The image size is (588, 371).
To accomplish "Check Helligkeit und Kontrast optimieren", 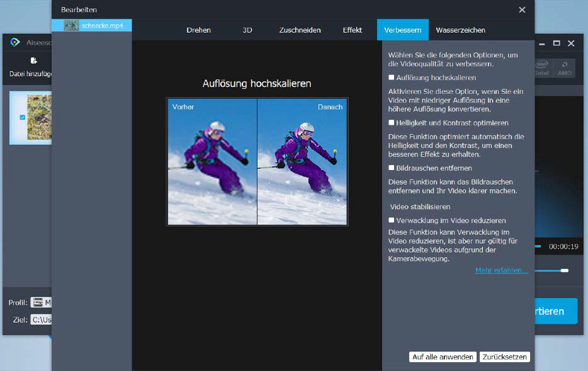I will 391,123.
